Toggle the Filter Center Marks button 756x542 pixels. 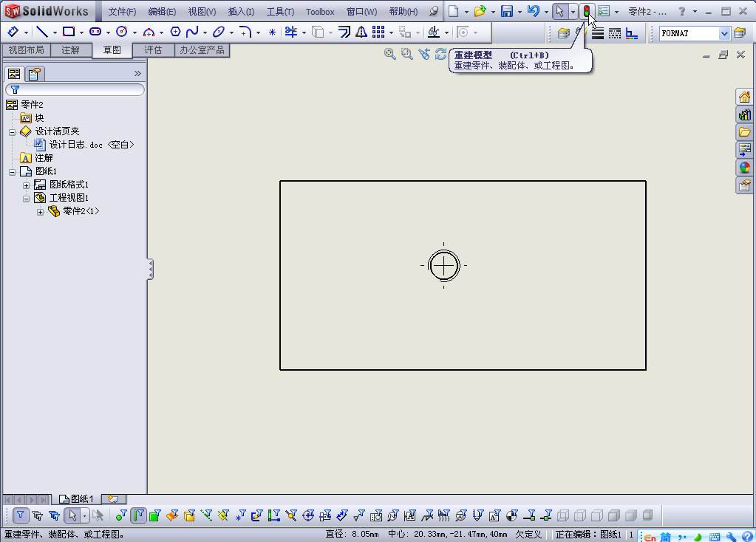308,515
